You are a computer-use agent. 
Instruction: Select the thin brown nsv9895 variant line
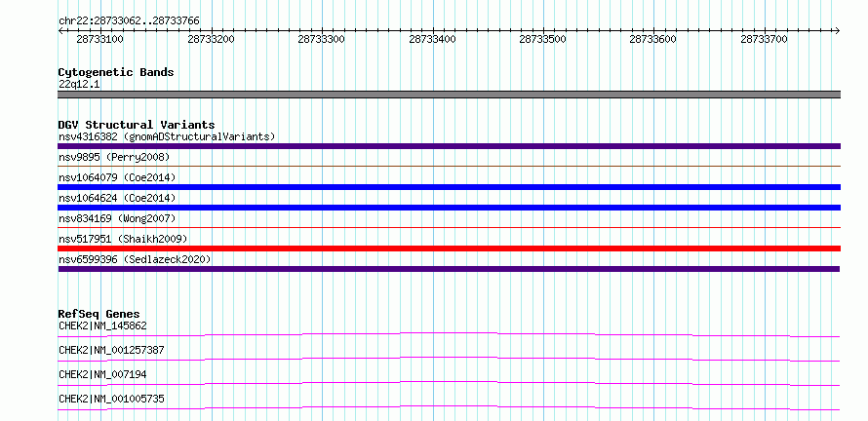tap(449, 166)
